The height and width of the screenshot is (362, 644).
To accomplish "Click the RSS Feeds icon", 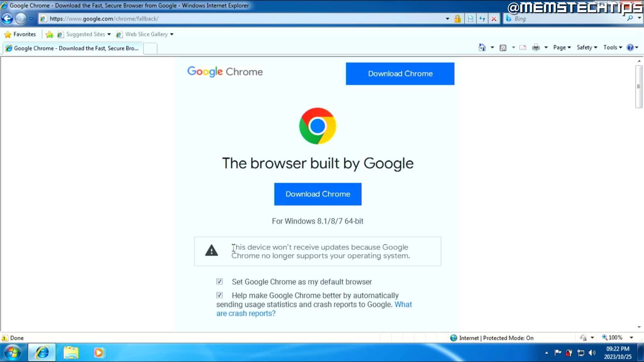I will coord(503,47).
